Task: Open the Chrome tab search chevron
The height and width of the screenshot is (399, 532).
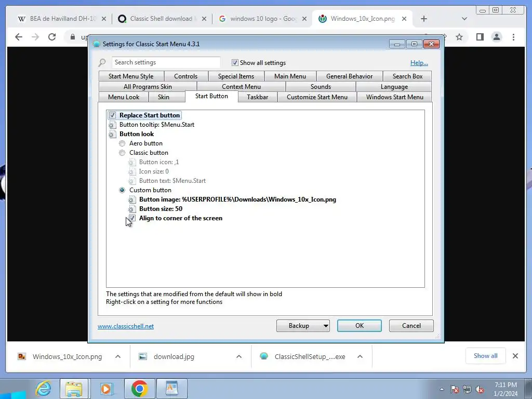Action: point(464,19)
